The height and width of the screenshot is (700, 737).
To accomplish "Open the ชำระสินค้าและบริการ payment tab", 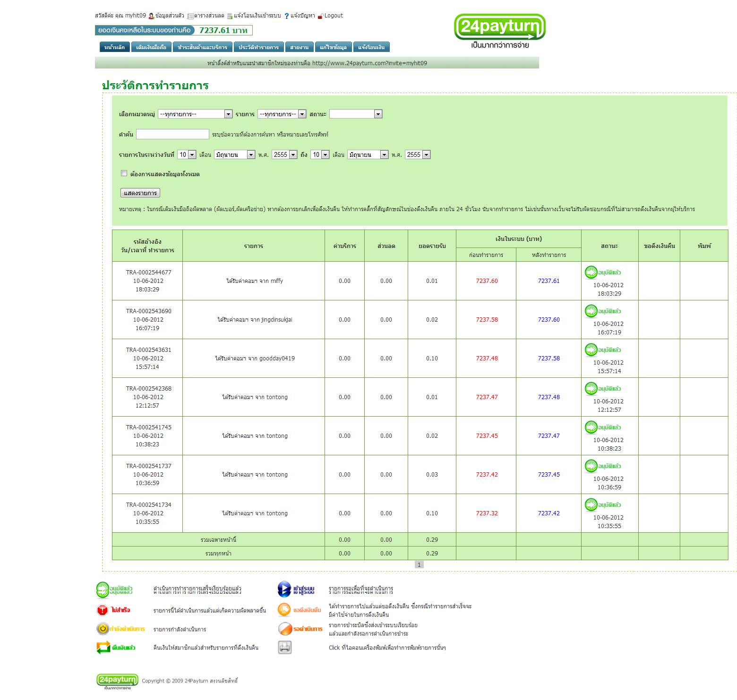I will coord(202,47).
